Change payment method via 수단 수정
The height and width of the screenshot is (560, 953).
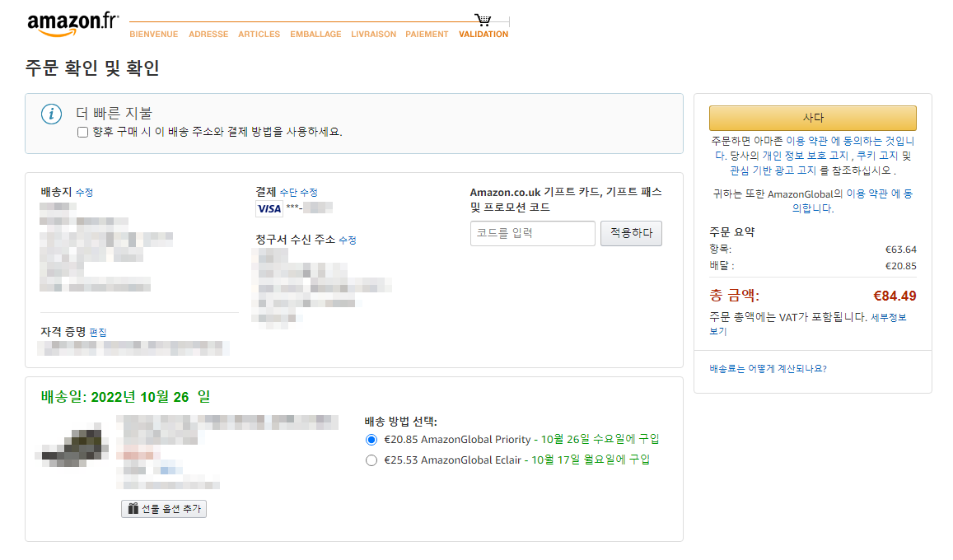(298, 193)
